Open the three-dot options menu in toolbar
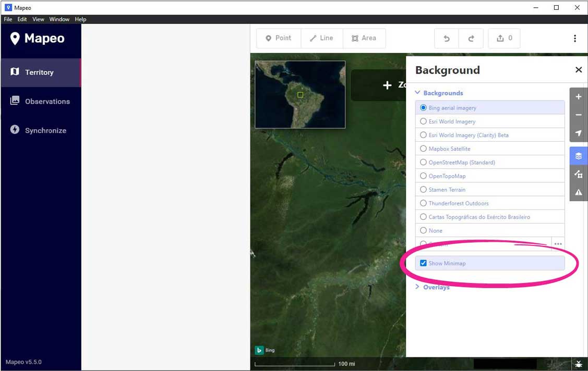This screenshot has width=588, height=371. pyautogui.click(x=575, y=38)
